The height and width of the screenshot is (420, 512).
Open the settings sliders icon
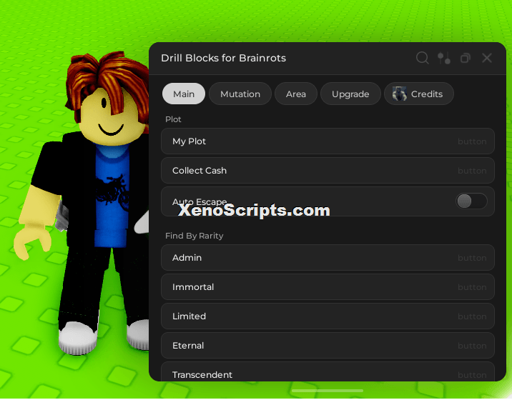[x=444, y=58]
